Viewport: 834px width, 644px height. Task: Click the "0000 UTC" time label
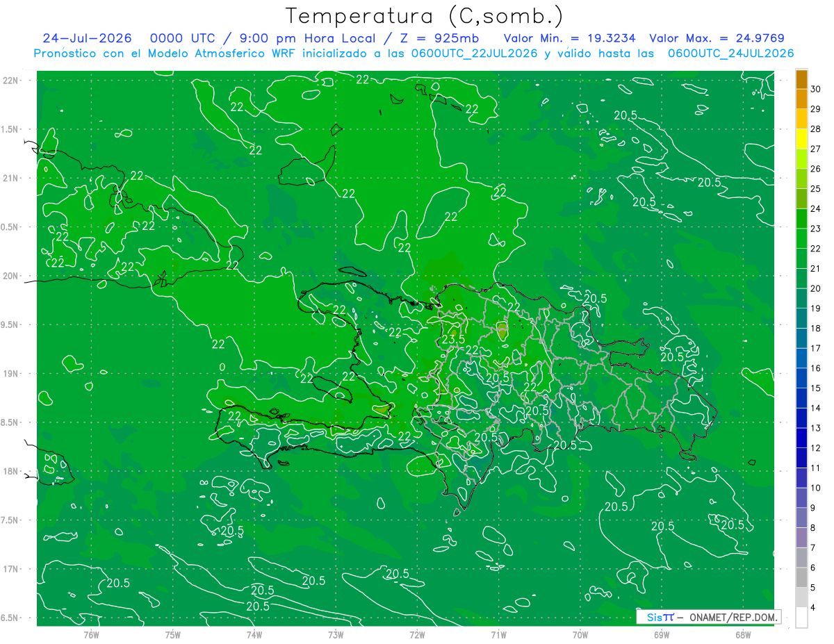[x=181, y=38]
